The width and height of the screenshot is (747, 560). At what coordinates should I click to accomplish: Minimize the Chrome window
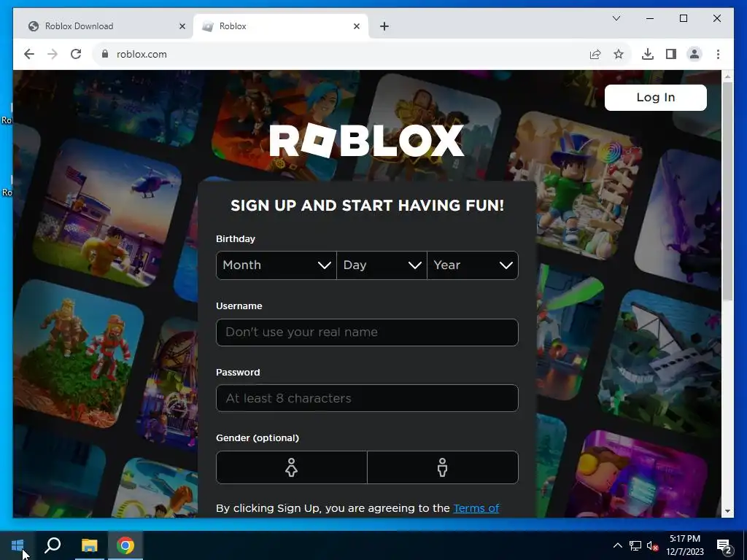click(650, 18)
